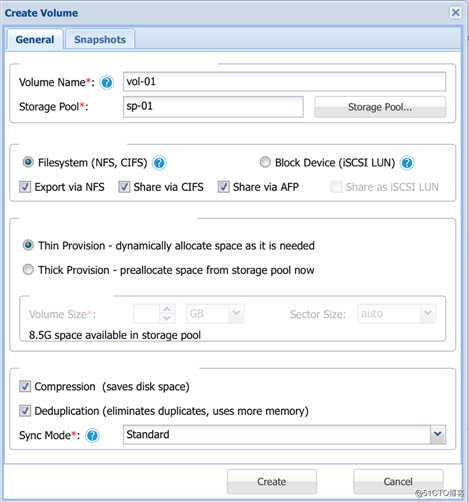Focus the Storage Pool text field
The image size is (469, 502).
point(213,107)
